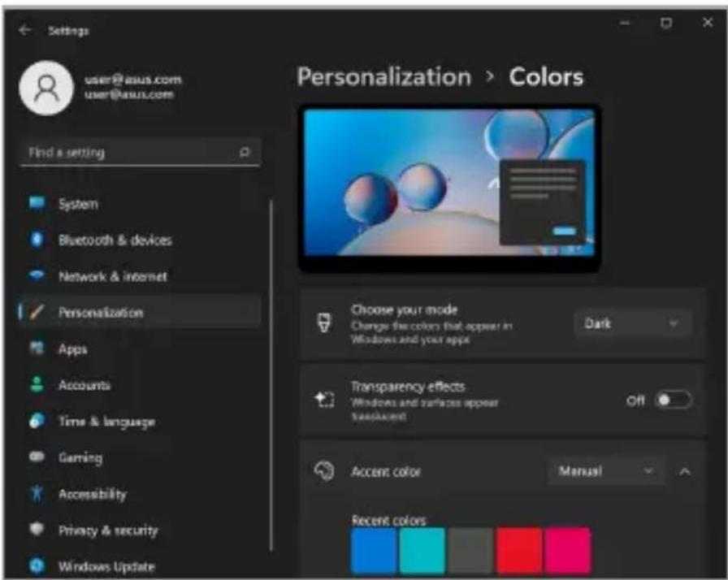Click the Transparency effects title
728x580 pixels.
click(x=408, y=386)
